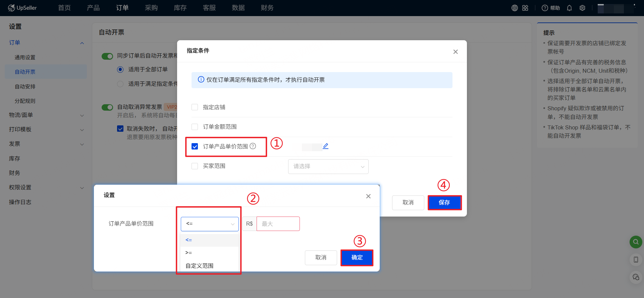Click the blue 确定 button
This screenshot has width=644, height=298.
point(357,257)
